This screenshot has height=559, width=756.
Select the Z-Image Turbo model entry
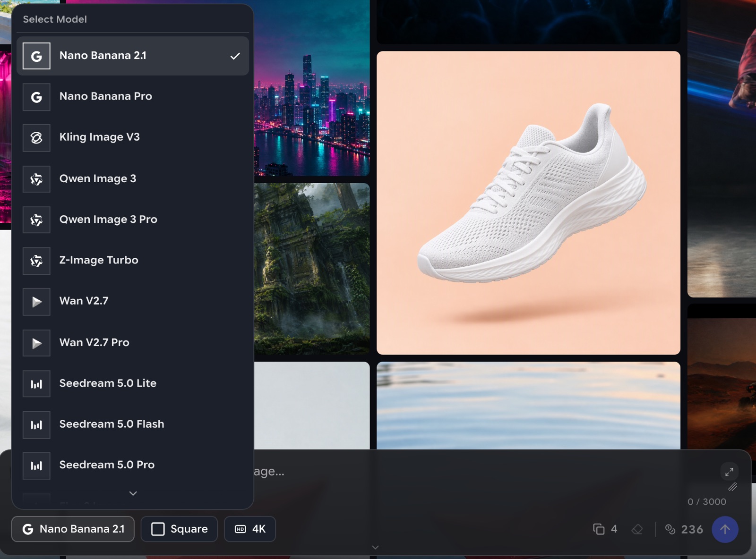click(133, 261)
